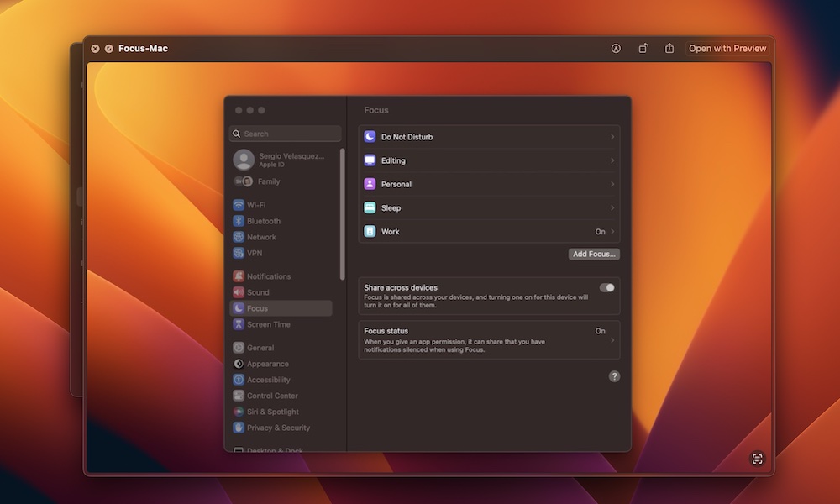Screen dimensions: 840x504
Task: Select the Network globe icon in sidebar
Action: click(239, 237)
